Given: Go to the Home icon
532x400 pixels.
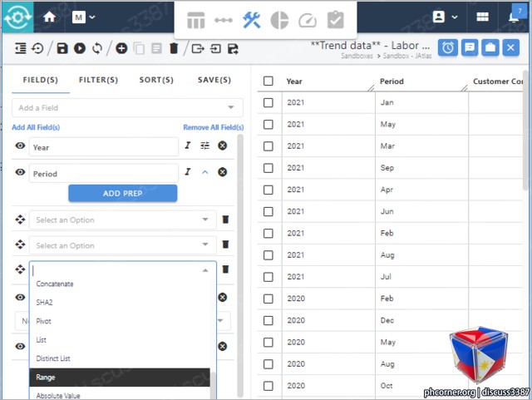Looking at the screenshot, I should point(50,17).
